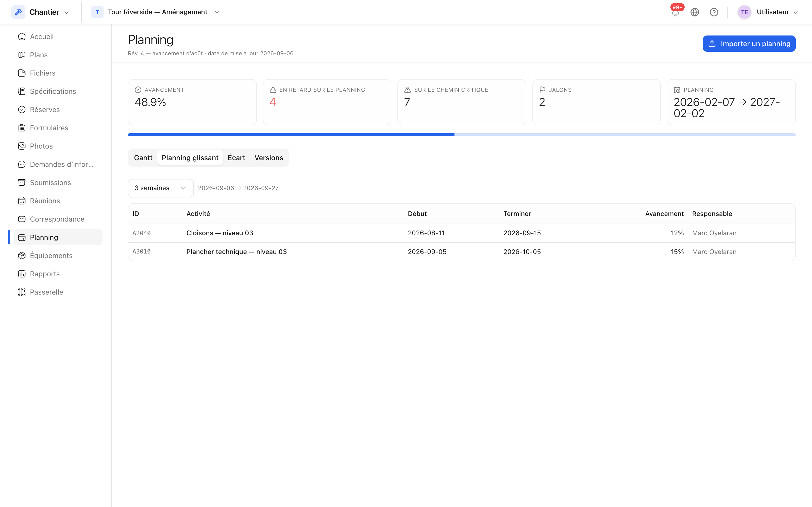Click the Passerelle sidebar icon
The image size is (812, 507).
coord(22,292)
